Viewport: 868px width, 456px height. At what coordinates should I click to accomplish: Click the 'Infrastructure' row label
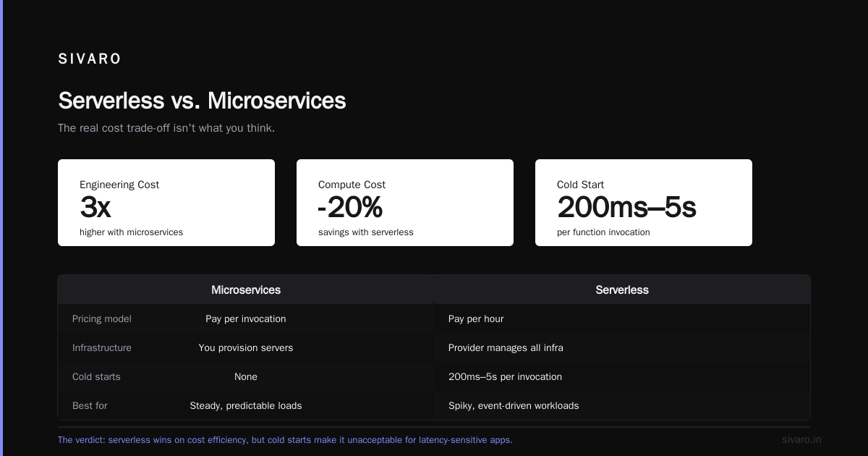coord(102,347)
